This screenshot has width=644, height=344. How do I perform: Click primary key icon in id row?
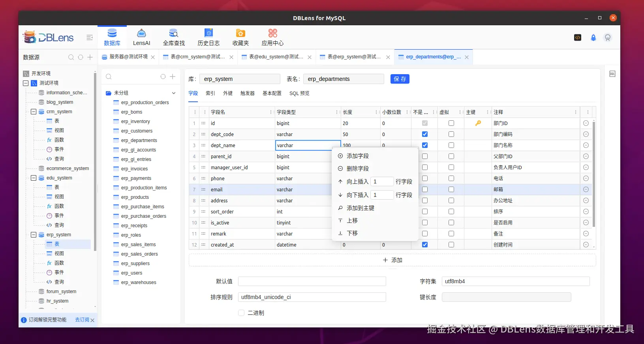pyautogui.click(x=478, y=123)
